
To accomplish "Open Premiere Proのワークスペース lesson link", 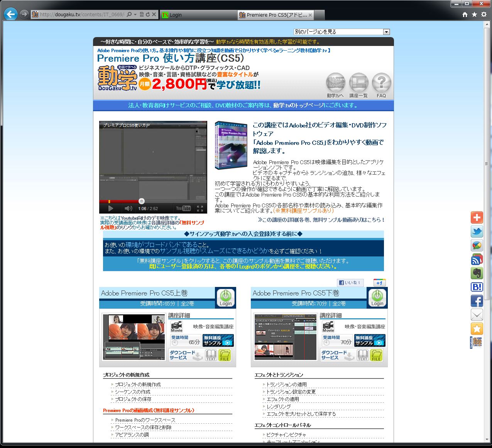I will click(145, 420).
